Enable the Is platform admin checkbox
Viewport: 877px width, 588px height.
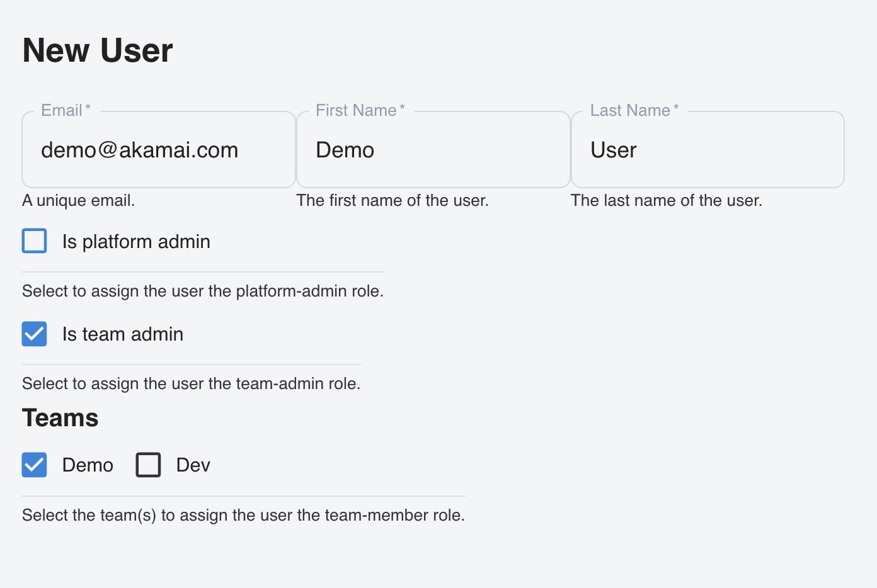click(35, 241)
